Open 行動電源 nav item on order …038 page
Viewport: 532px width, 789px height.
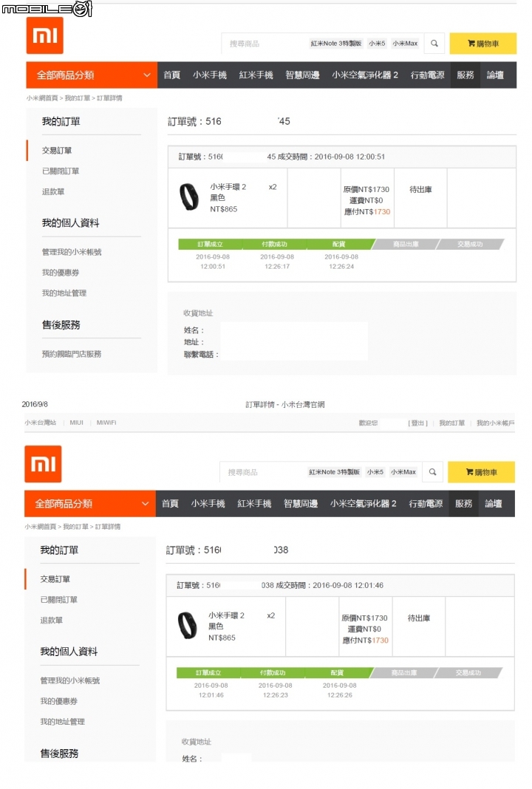(426, 504)
